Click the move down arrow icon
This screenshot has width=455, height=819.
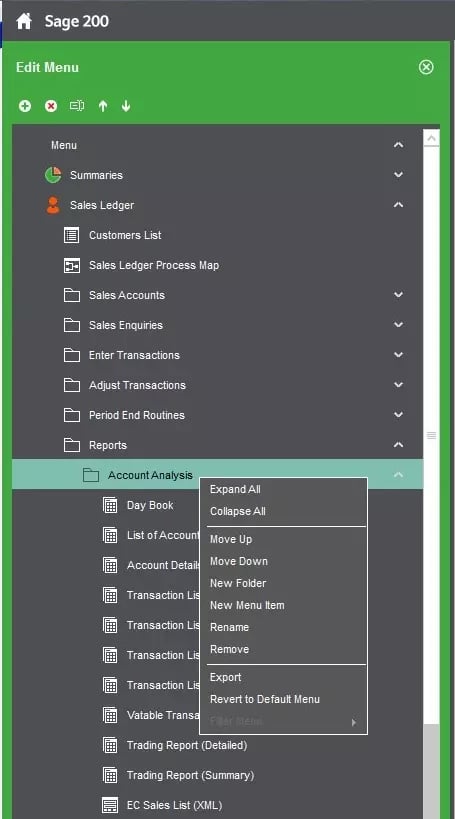tap(126, 106)
